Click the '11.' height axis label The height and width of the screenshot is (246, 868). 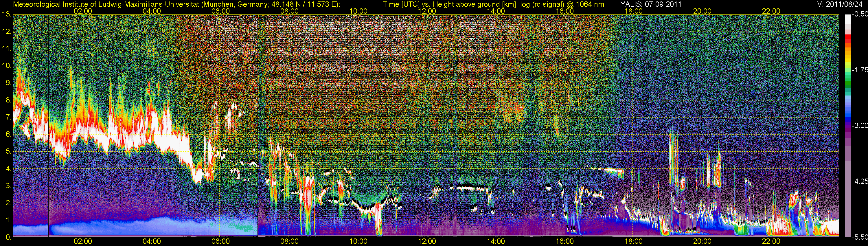[6, 49]
